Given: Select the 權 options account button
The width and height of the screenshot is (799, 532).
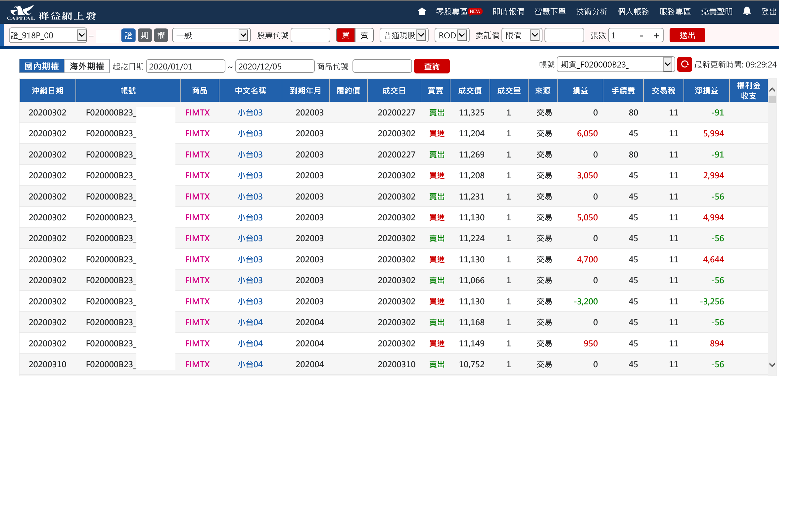Looking at the screenshot, I should point(161,35).
